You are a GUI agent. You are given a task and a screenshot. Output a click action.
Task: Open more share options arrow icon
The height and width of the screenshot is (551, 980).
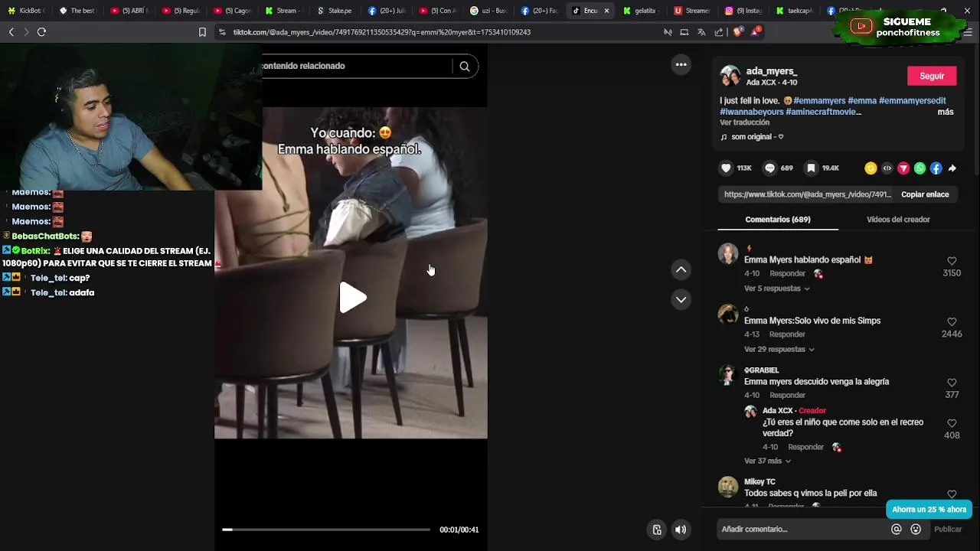[952, 168]
